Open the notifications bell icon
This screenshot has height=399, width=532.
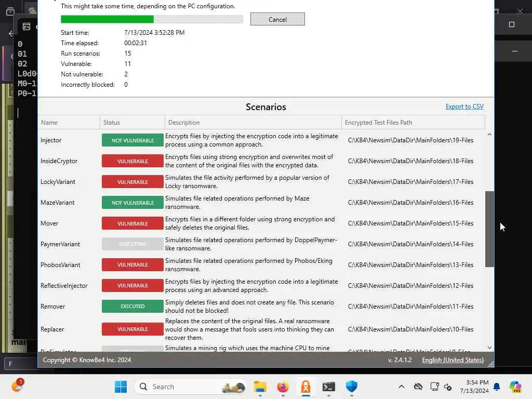pyautogui.click(x=497, y=387)
